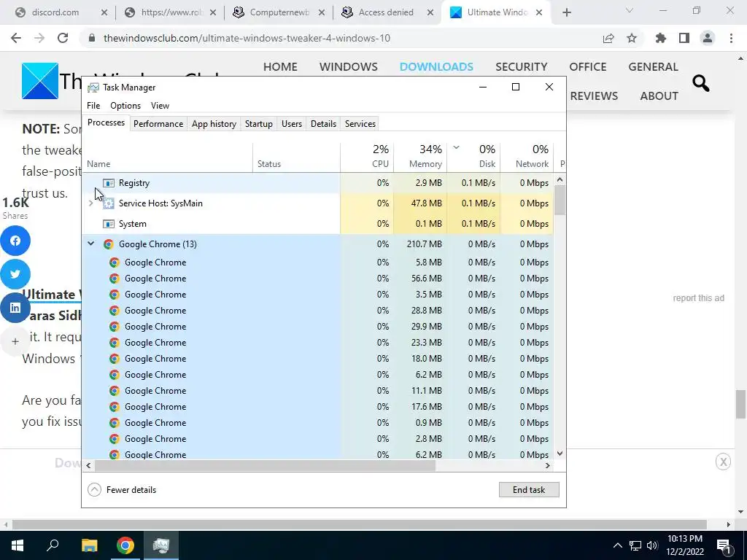Image resolution: width=747 pixels, height=560 pixels.
Task: Bookmark this page with the star icon
Action: click(x=632, y=38)
